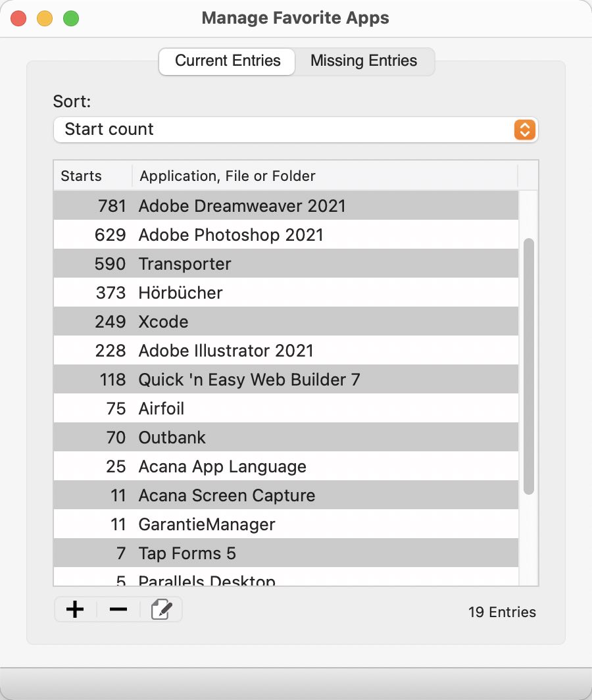The width and height of the screenshot is (592, 700).
Task: Select GarantieManager in the list
Action: pyautogui.click(x=285, y=524)
